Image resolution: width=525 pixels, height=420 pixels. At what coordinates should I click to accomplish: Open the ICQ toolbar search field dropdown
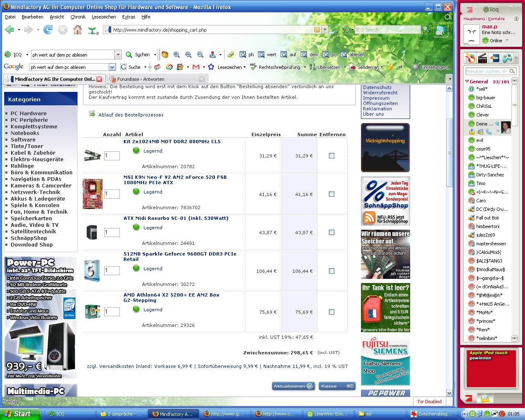pos(118,55)
